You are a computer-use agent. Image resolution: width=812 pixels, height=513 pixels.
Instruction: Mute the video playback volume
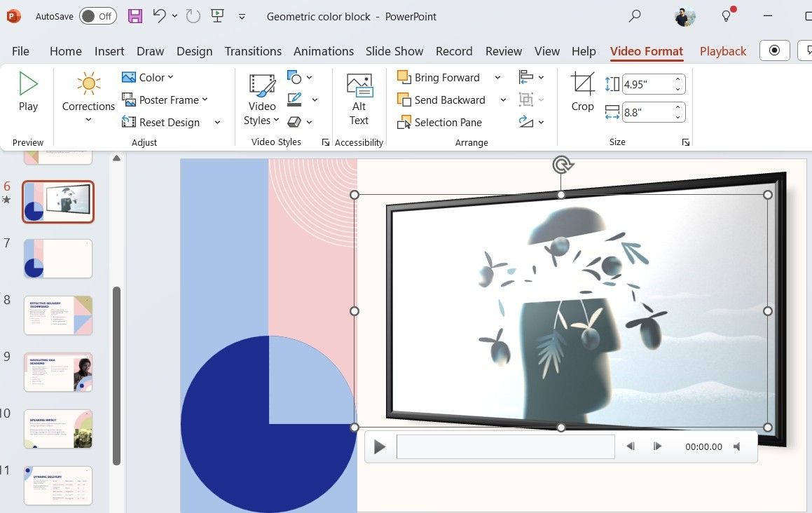[736, 446]
